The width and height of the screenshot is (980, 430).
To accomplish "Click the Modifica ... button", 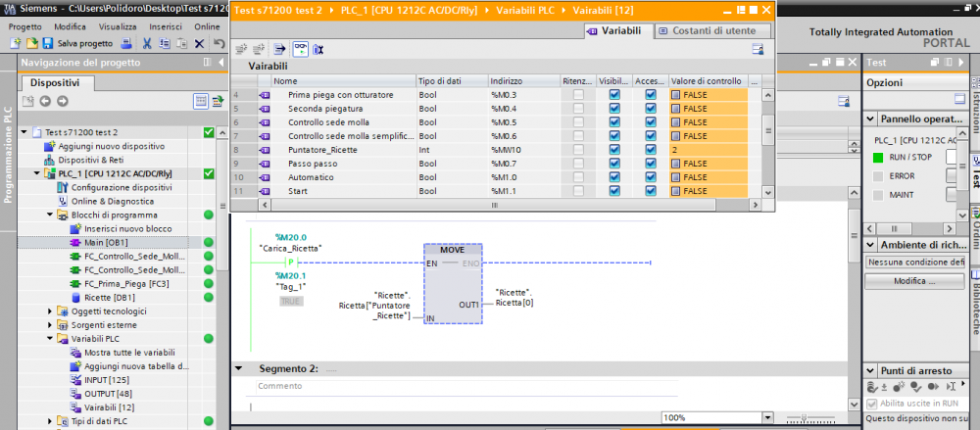I will [x=914, y=281].
